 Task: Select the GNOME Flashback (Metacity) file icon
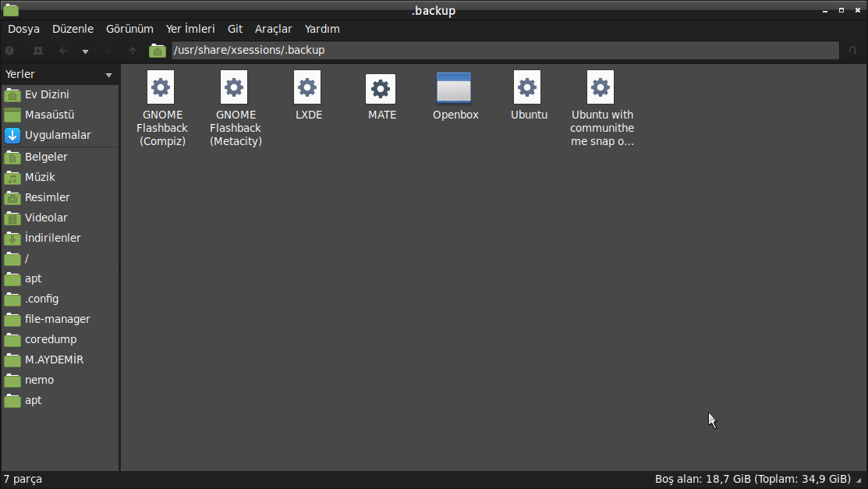234,87
